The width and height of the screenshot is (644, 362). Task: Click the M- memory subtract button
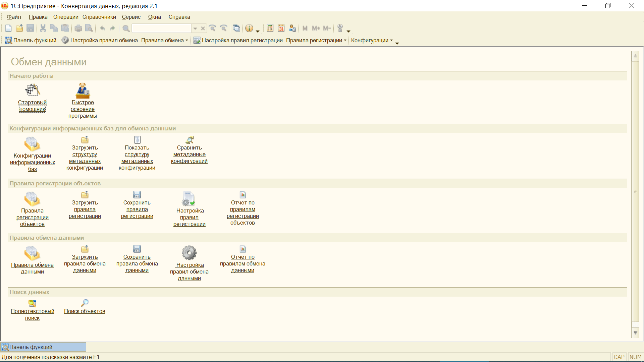[x=327, y=28]
